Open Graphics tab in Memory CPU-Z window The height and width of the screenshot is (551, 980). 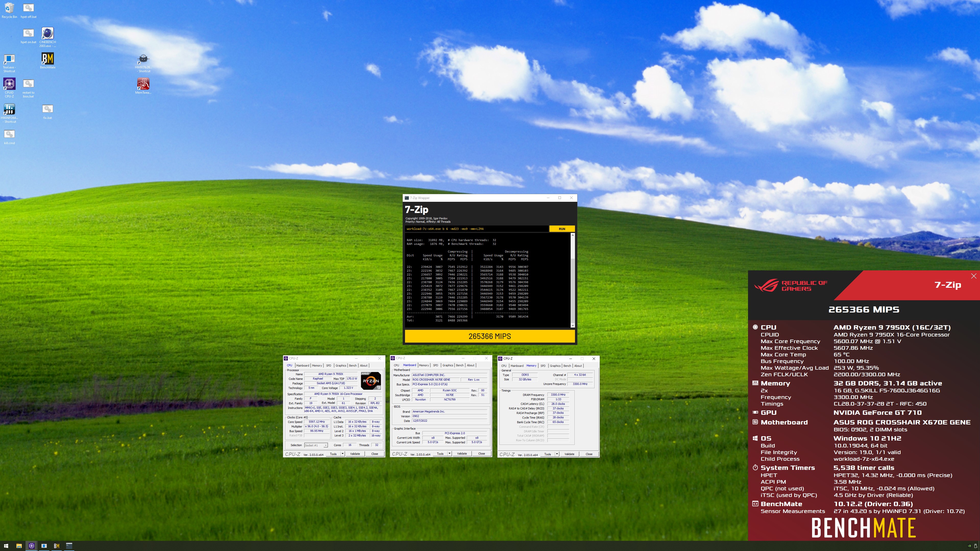click(x=555, y=366)
